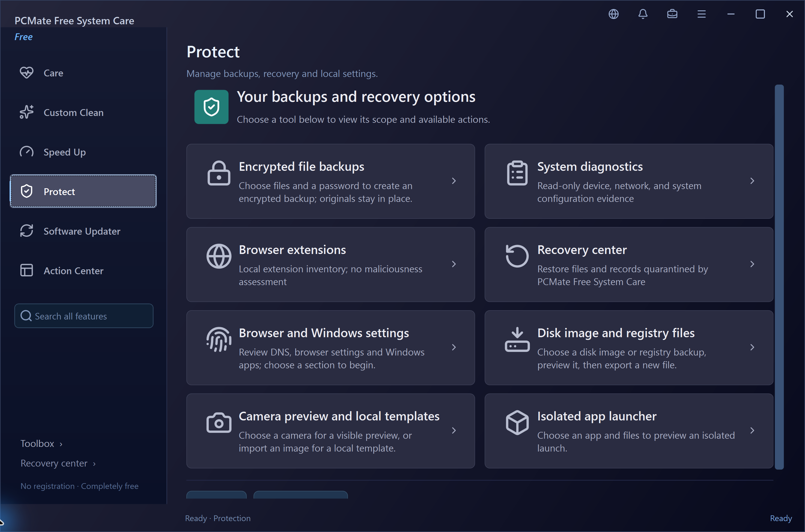Open the Encrypted file backups card title
The image size is (805, 532).
pos(301,167)
